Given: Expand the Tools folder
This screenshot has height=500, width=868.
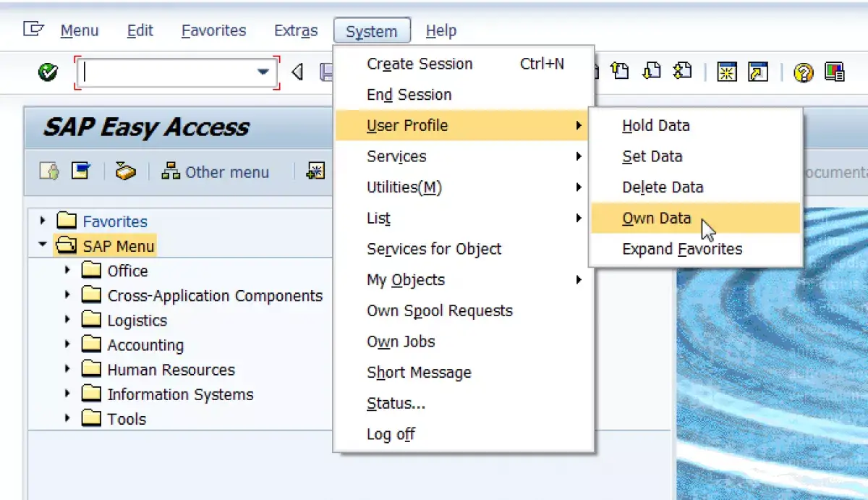Looking at the screenshot, I should (68, 418).
